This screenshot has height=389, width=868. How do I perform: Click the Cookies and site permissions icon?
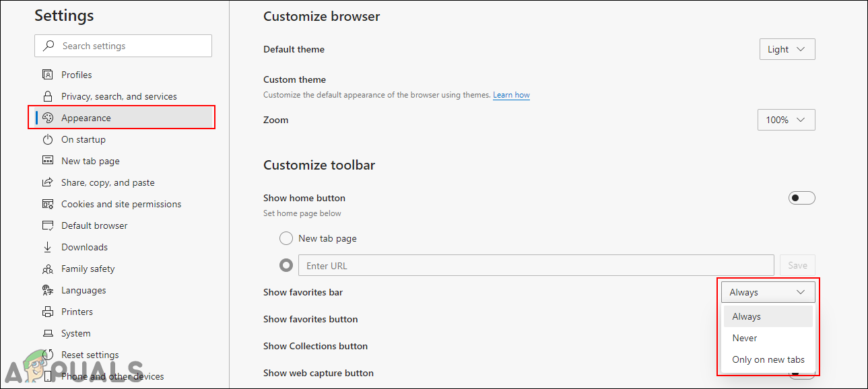coord(48,204)
